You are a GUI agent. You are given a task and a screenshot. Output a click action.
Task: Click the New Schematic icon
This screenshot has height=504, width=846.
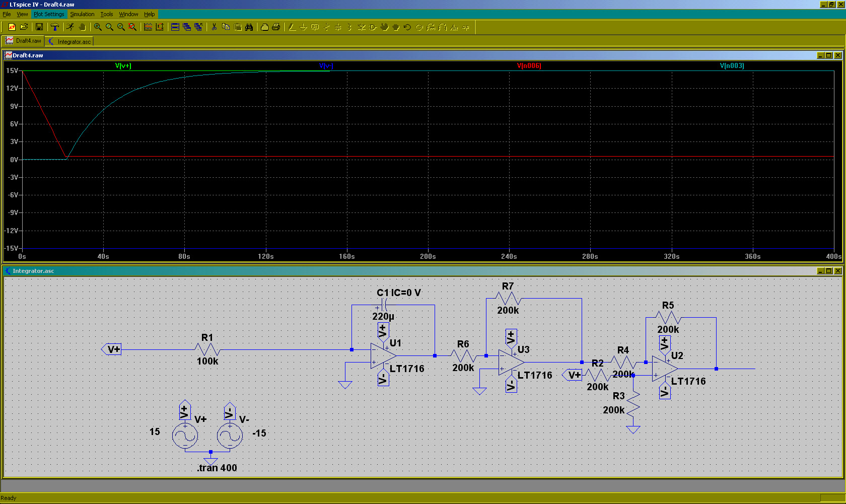point(12,27)
